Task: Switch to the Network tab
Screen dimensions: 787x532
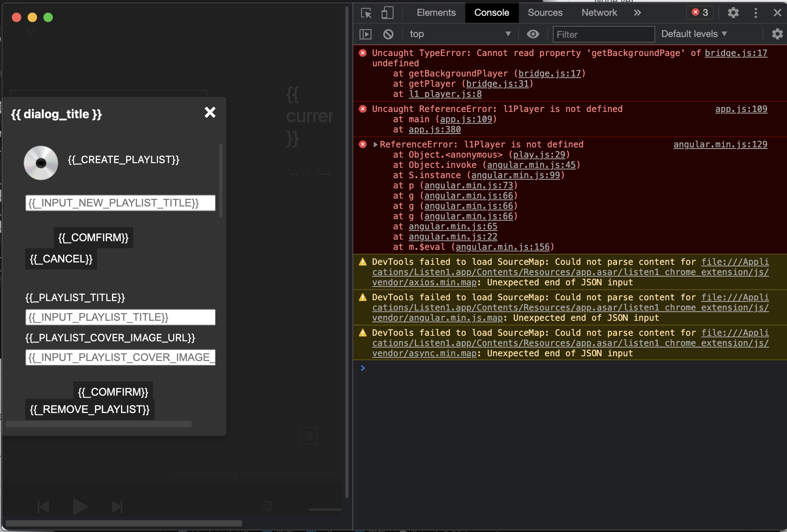Action: [599, 13]
